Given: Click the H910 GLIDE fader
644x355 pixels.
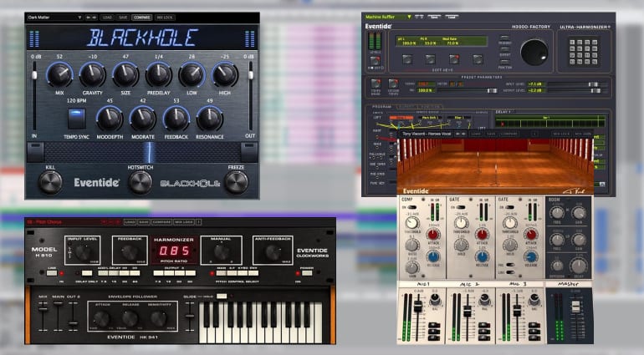Looking at the screenshot, I should tap(189, 317).
